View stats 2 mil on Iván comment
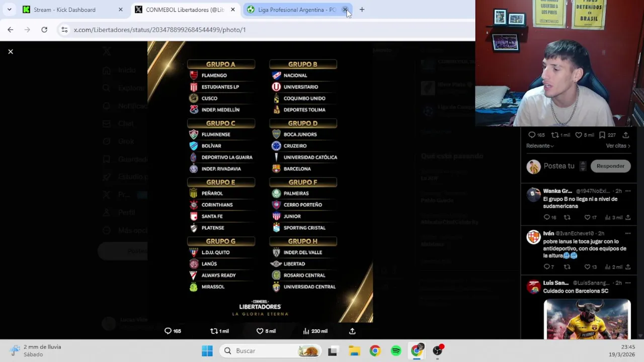644x362 pixels. point(614,267)
